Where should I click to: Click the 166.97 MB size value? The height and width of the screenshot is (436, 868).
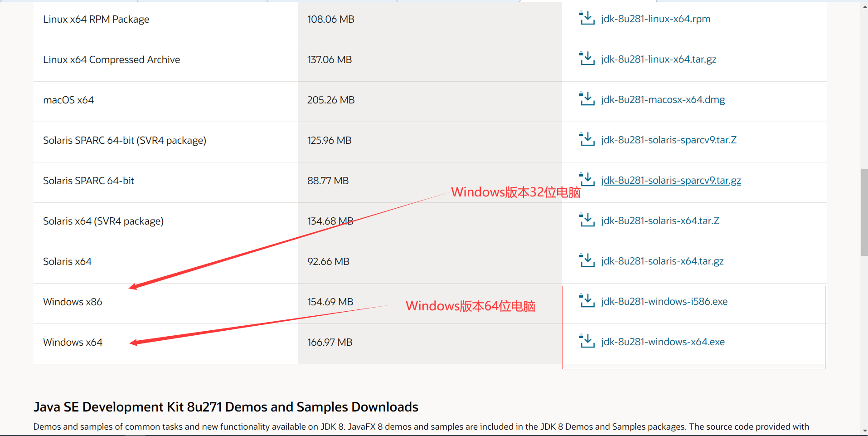(330, 343)
